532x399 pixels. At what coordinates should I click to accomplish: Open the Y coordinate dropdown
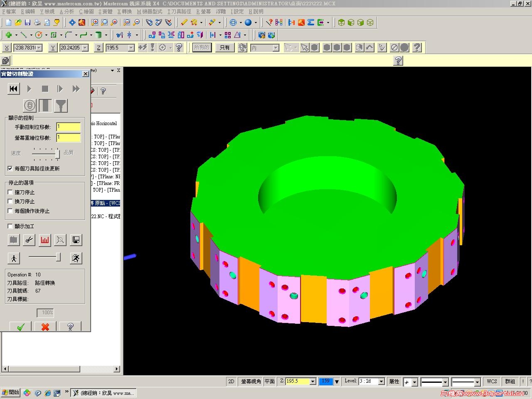tap(85, 48)
